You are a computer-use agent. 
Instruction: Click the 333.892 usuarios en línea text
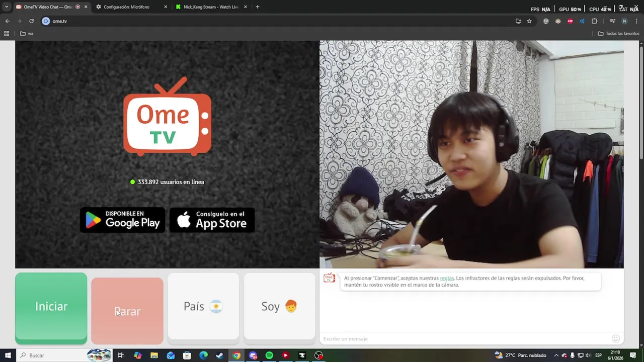coord(167,182)
